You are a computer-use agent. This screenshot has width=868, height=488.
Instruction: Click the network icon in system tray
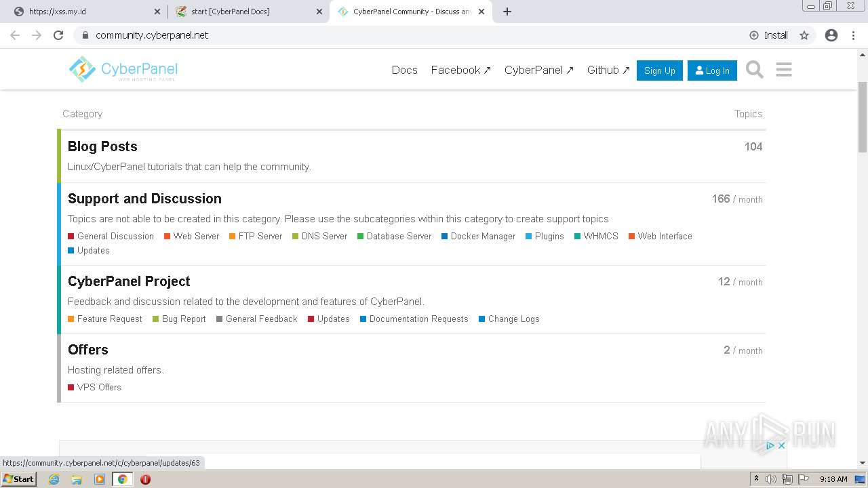(787, 479)
